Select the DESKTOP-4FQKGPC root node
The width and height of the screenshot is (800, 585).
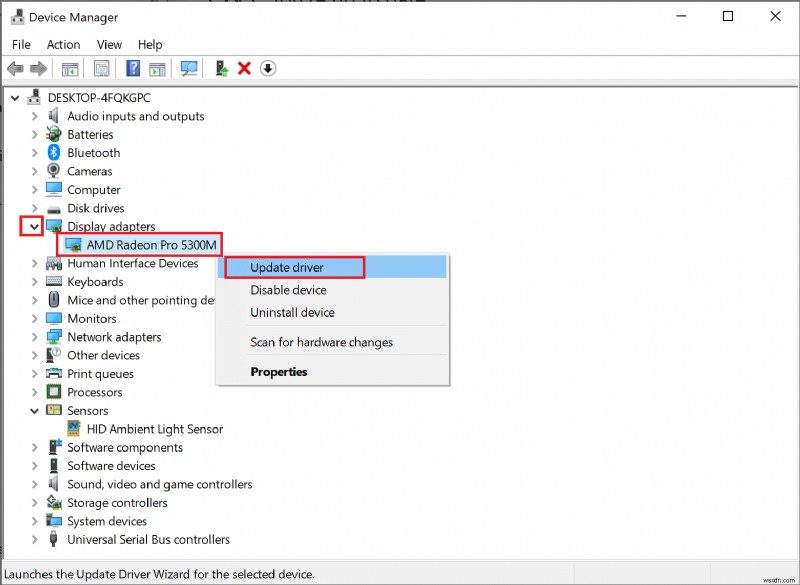(x=97, y=98)
